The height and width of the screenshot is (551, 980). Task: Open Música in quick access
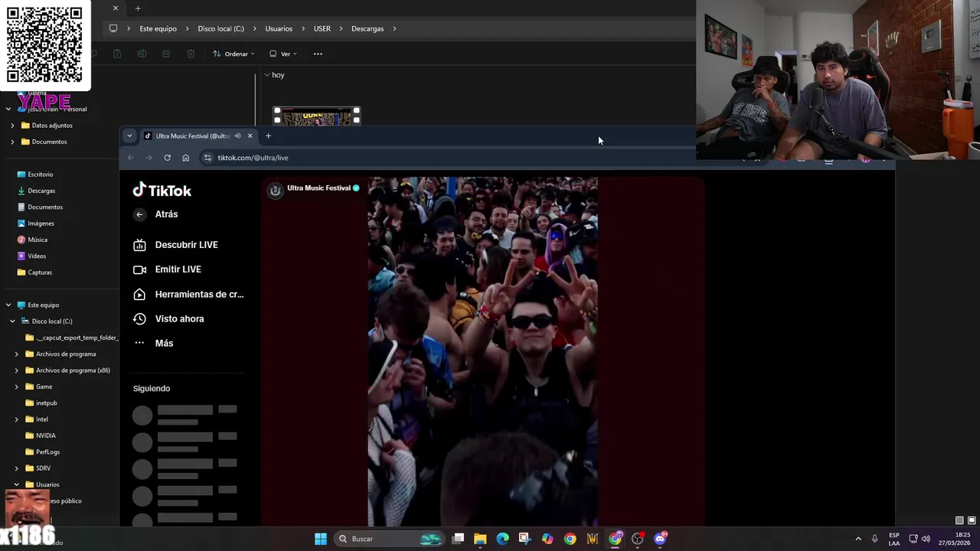[32, 240]
